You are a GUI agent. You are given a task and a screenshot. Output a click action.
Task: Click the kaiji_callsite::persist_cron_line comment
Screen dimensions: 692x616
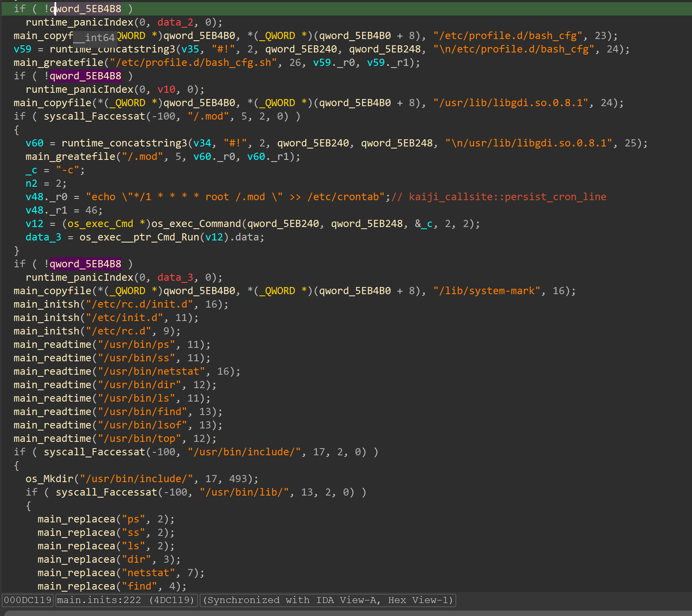click(x=499, y=196)
